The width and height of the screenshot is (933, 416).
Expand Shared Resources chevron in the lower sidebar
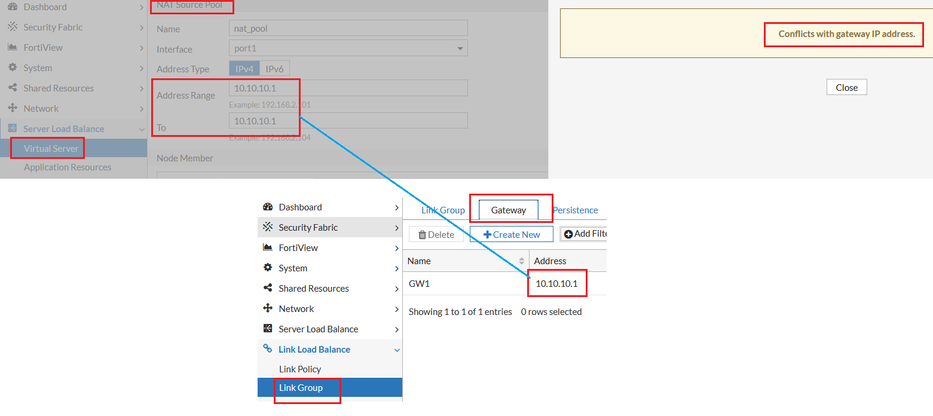pyautogui.click(x=397, y=289)
